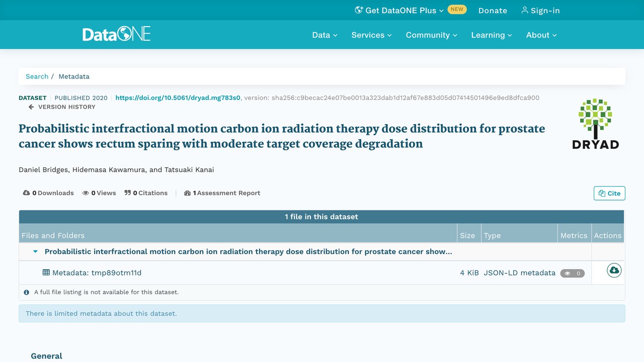This screenshot has width=644, height=362.
Task: Click the gauge icon beside Assessment Report
Action: click(x=188, y=193)
